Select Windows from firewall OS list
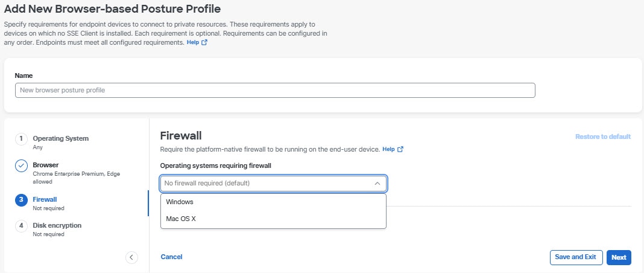This screenshot has height=273, width=644. coord(273,202)
